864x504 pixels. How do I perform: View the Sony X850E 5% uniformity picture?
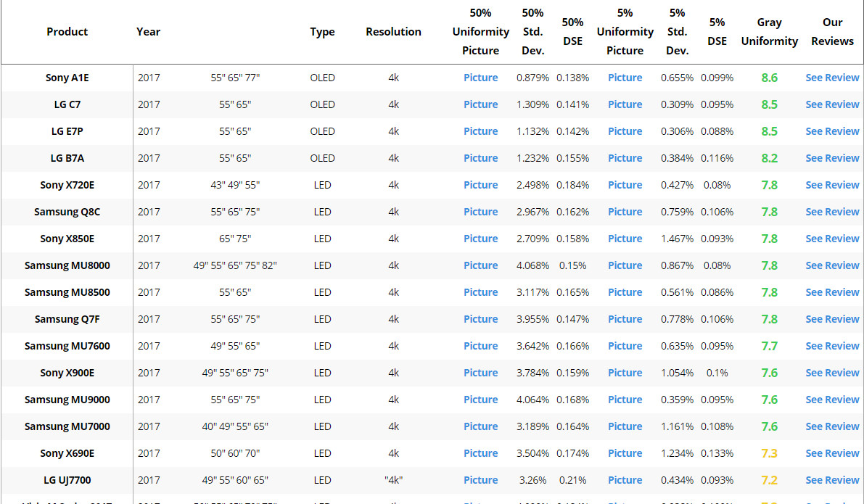625,239
